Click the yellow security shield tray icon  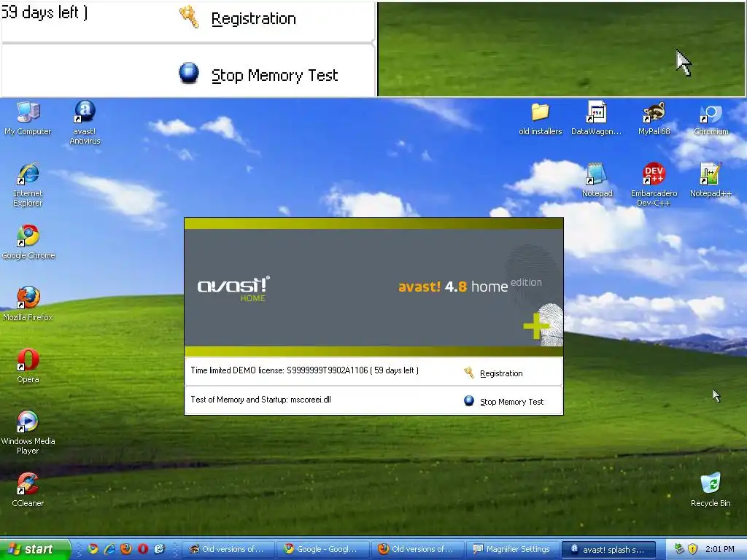click(693, 549)
